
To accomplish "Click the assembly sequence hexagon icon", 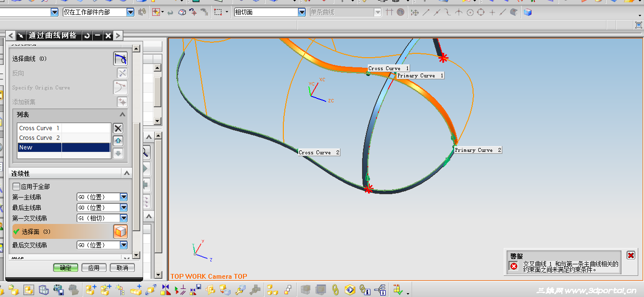I will (x=350, y=290).
